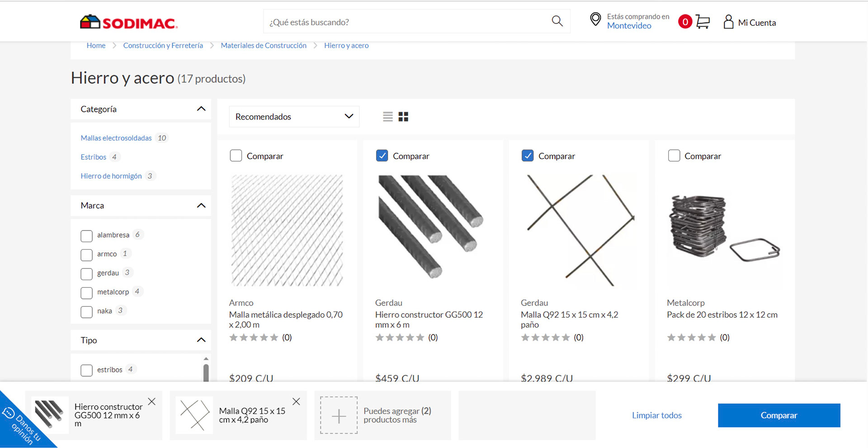Image resolution: width=868 pixels, height=448 pixels.
Task: Click the plus add-product placeholder
Action: [339, 415]
